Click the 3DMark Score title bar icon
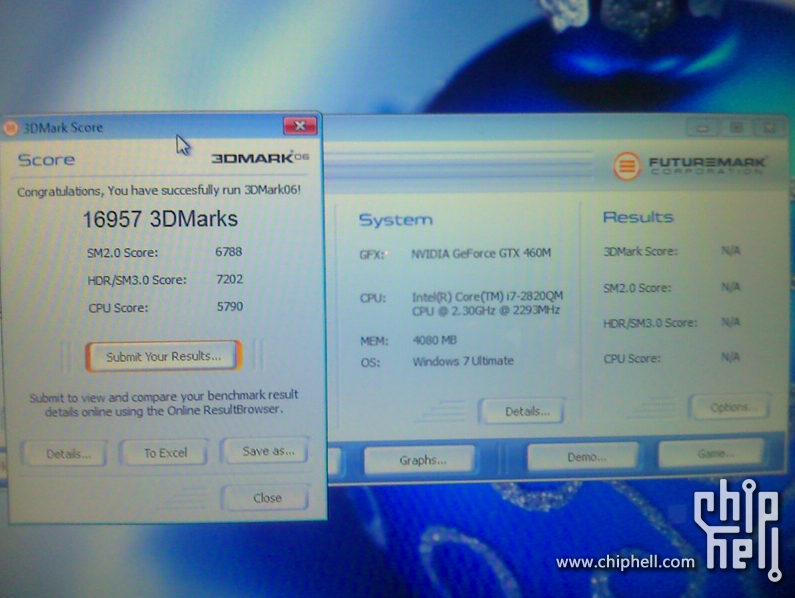Image resolution: width=795 pixels, height=598 pixels. click(x=10, y=128)
